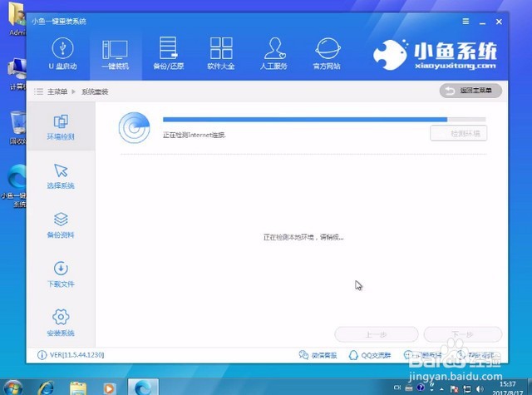This screenshot has height=395, width=532.
Task: Click the 主菜单 breadcrumb list icon
Action: (39, 91)
